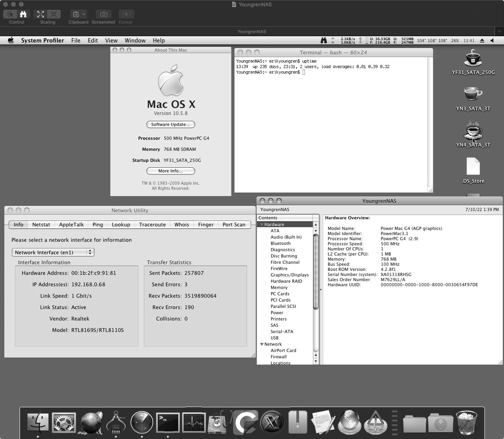Click the eject icon in menu bar
The image size is (504, 439).
[482, 41]
